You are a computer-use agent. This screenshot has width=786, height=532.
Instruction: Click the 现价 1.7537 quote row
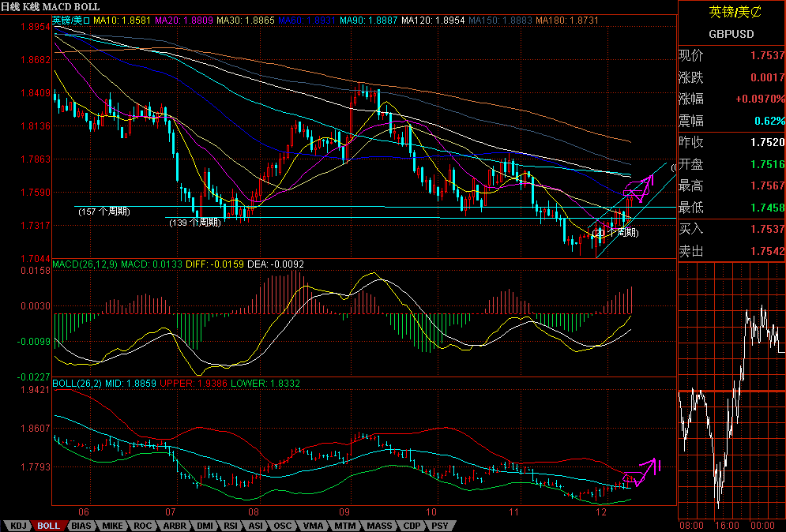pos(731,55)
